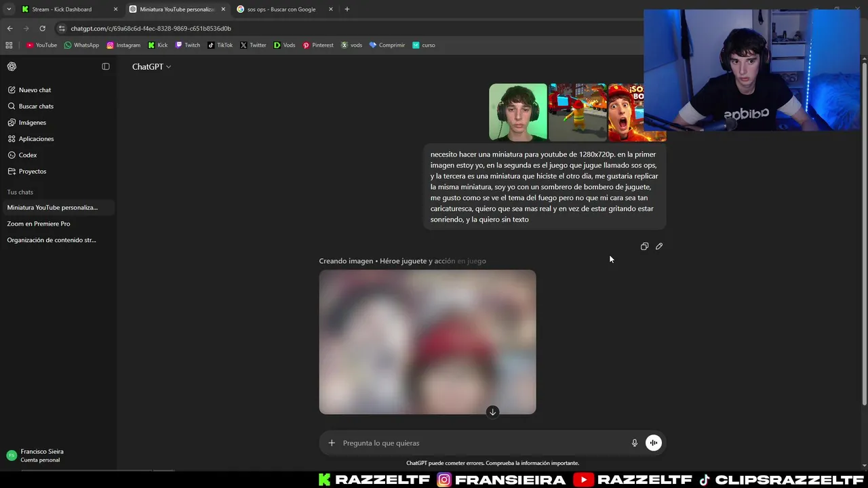The height and width of the screenshot is (488, 868).
Task: Collapse the sidebar with the panel icon
Action: tap(106, 66)
